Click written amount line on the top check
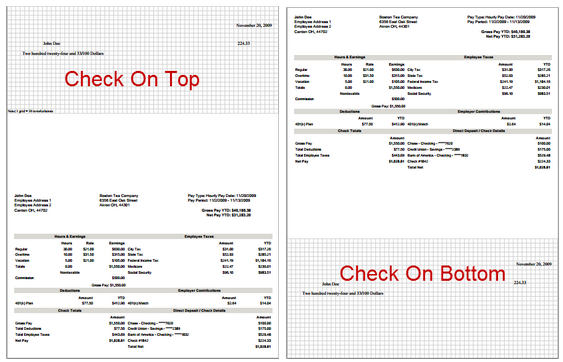The width and height of the screenshot is (563, 362). click(63, 54)
